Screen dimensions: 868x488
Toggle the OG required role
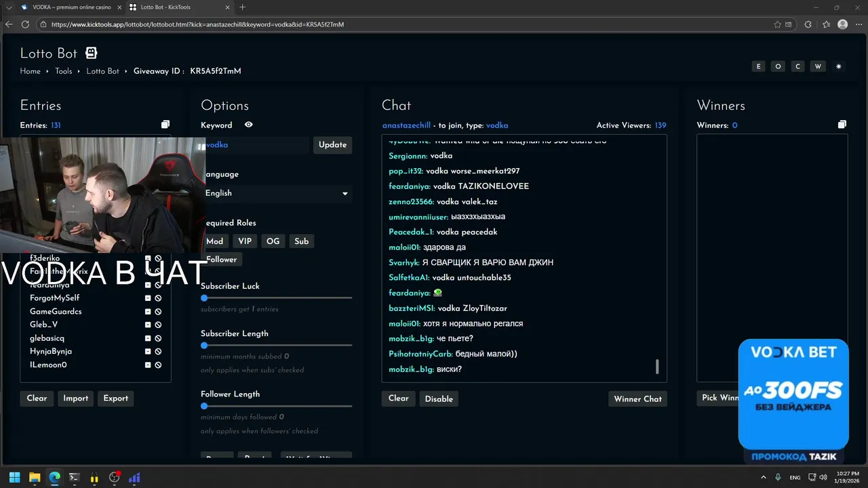[x=273, y=241]
